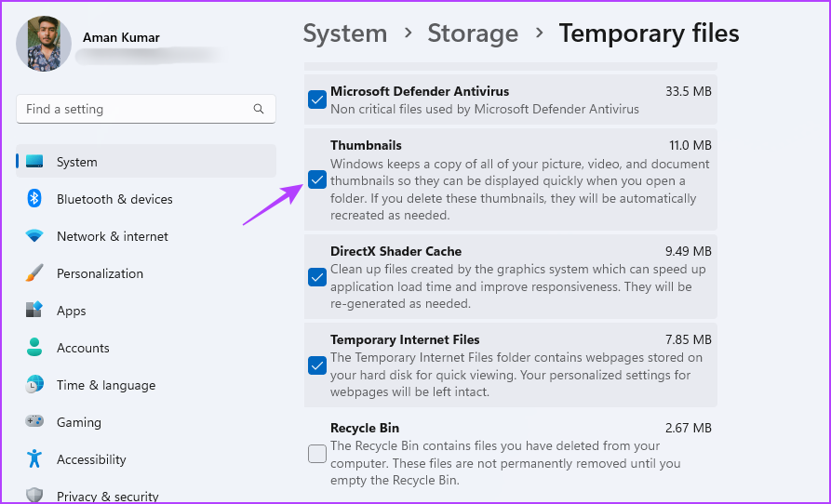
Task: Uncheck the Microsoft Defender Antivirus checkbox
Action: coord(317,99)
